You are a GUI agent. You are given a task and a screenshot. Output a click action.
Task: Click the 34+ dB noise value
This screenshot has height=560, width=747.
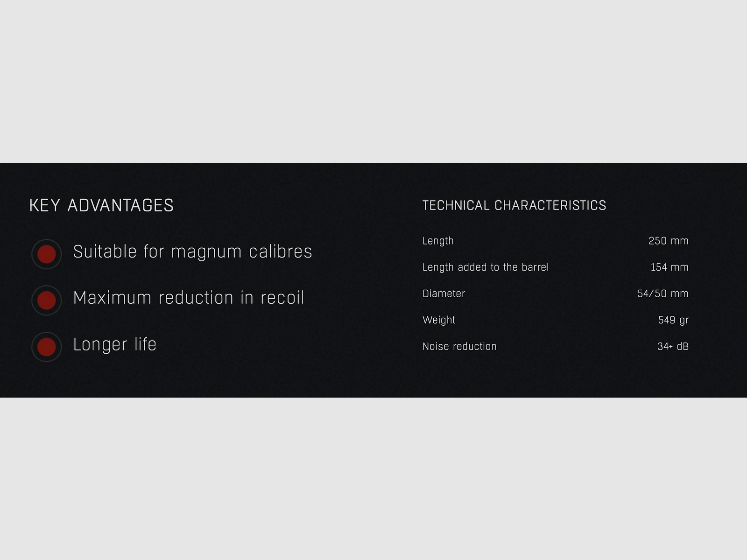pos(672,346)
